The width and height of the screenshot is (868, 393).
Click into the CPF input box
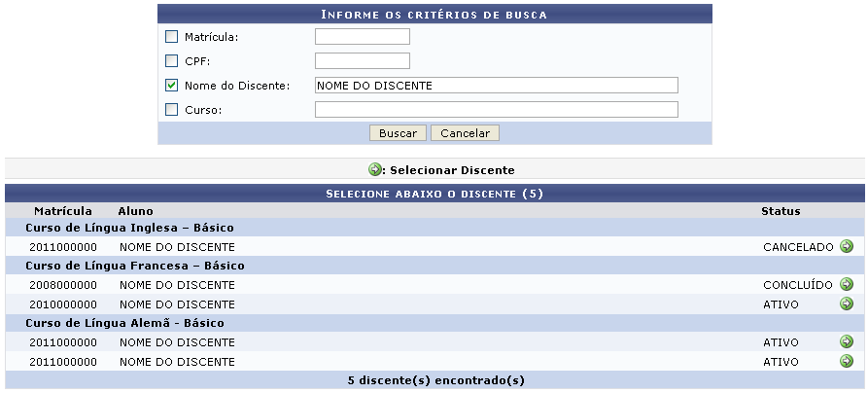(x=362, y=61)
